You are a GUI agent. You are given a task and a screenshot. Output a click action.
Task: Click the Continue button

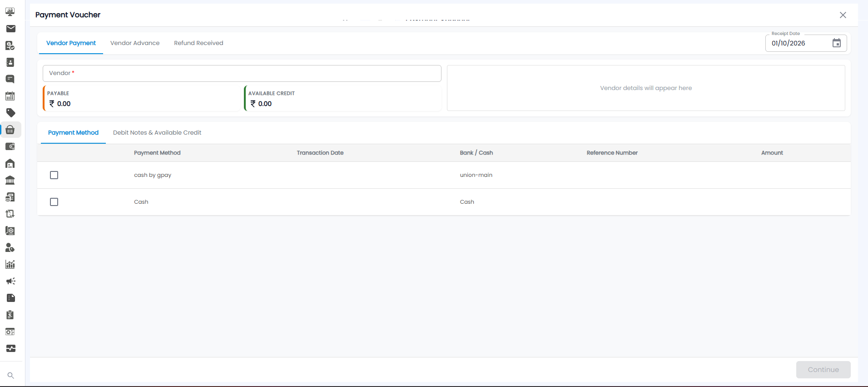tap(823, 370)
